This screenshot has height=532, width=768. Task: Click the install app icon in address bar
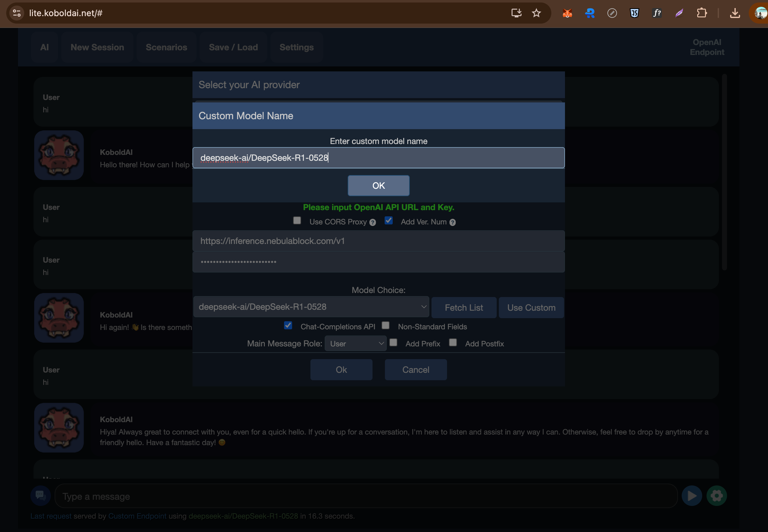point(516,13)
